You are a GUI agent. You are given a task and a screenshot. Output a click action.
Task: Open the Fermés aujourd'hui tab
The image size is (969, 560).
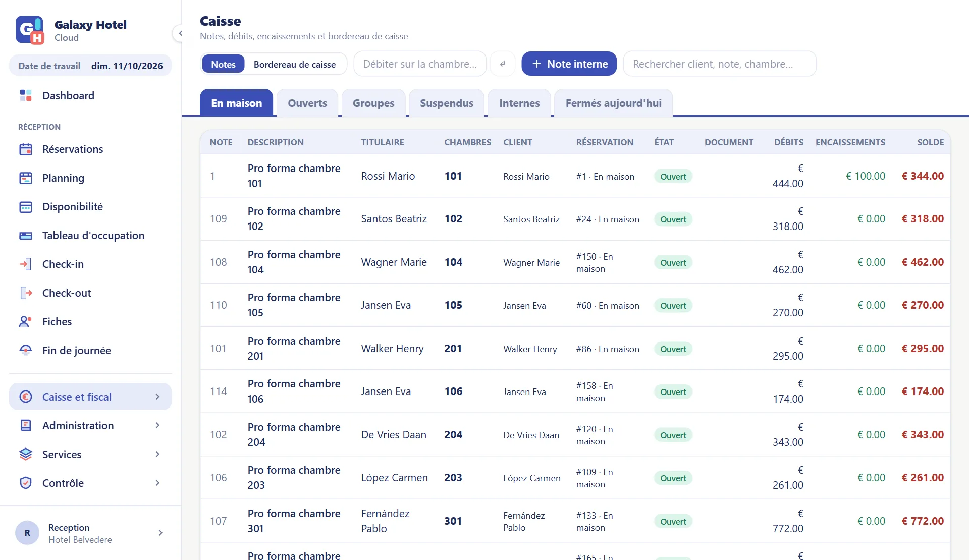click(x=613, y=103)
